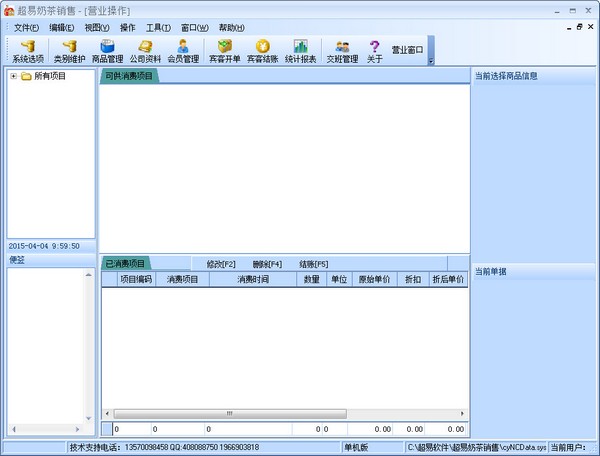This screenshot has width=600, height=456.
Task: Click the 所有项目 tree label
Action: coord(50,76)
